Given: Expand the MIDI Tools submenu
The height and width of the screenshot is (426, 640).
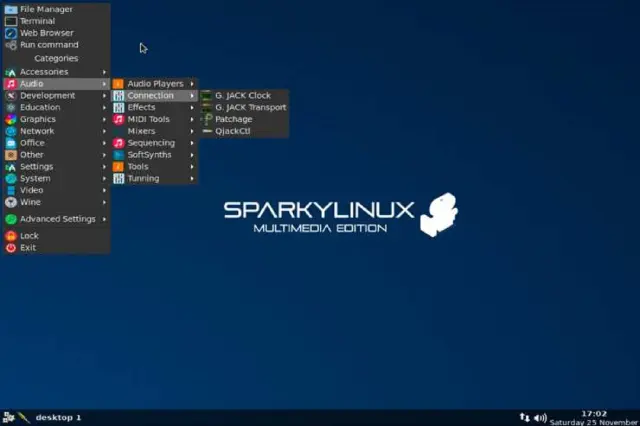Looking at the screenshot, I should (148, 119).
